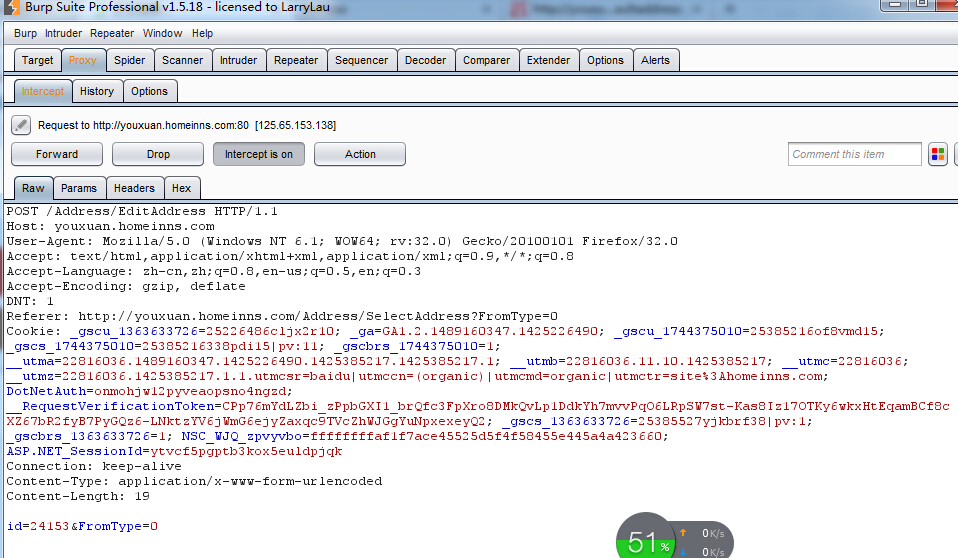The width and height of the screenshot is (958, 558).
Task: Toggle the Intercept is on button
Action: click(x=259, y=154)
